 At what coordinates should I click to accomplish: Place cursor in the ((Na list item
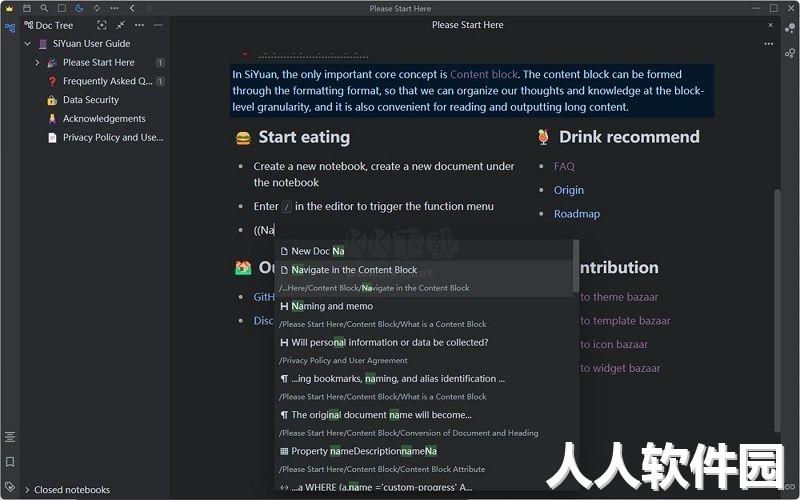tap(264, 230)
